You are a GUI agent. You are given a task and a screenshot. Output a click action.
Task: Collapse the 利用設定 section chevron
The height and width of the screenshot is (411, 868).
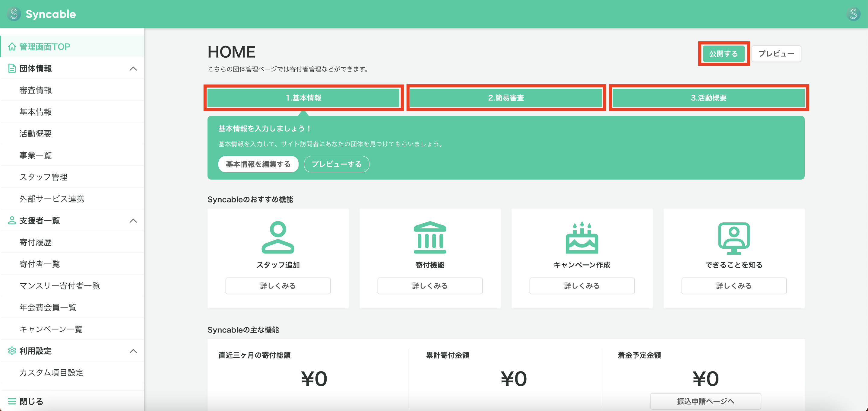[133, 351]
